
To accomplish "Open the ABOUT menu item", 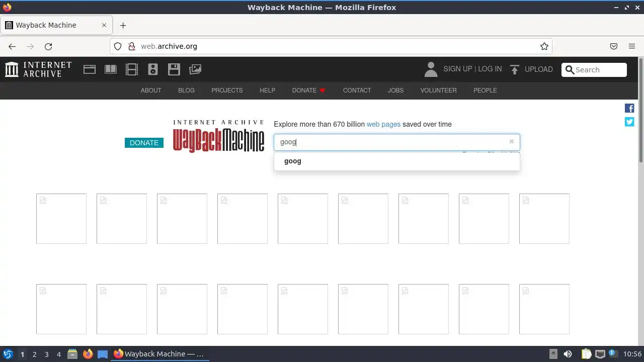I will click(151, 90).
